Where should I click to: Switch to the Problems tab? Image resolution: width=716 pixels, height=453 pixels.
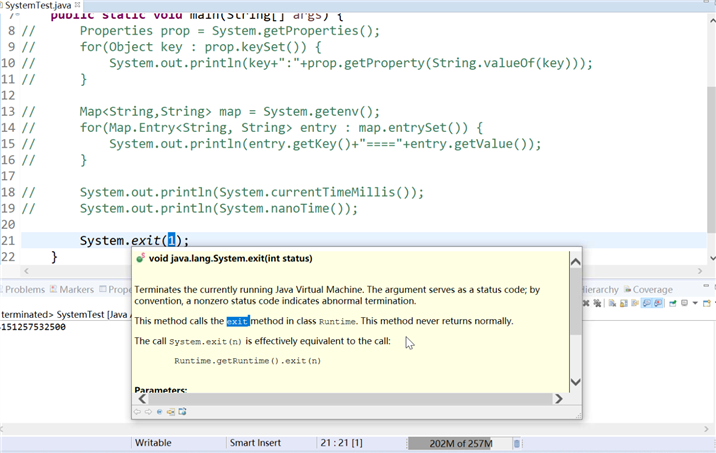click(x=25, y=290)
